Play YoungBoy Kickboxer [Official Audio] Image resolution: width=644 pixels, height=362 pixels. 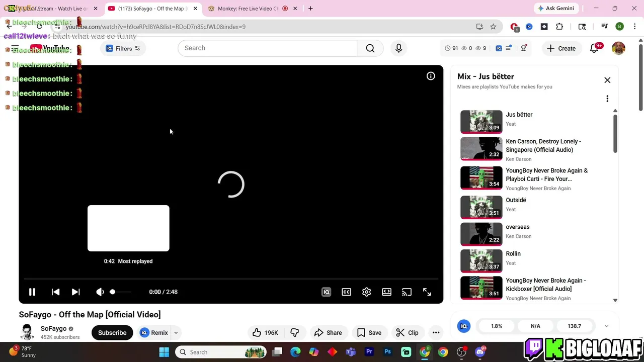(x=533, y=288)
